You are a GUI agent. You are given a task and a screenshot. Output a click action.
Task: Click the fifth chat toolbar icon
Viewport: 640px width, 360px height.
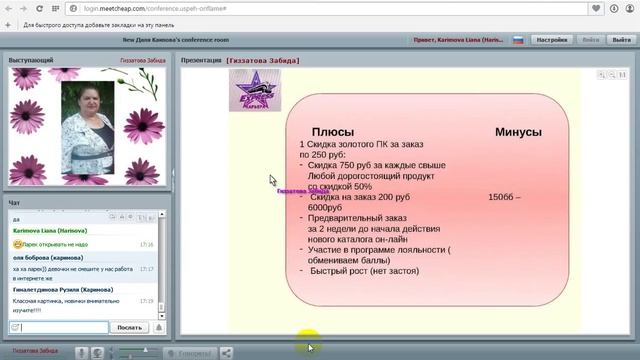pyautogui.click(x=151, y=218)
